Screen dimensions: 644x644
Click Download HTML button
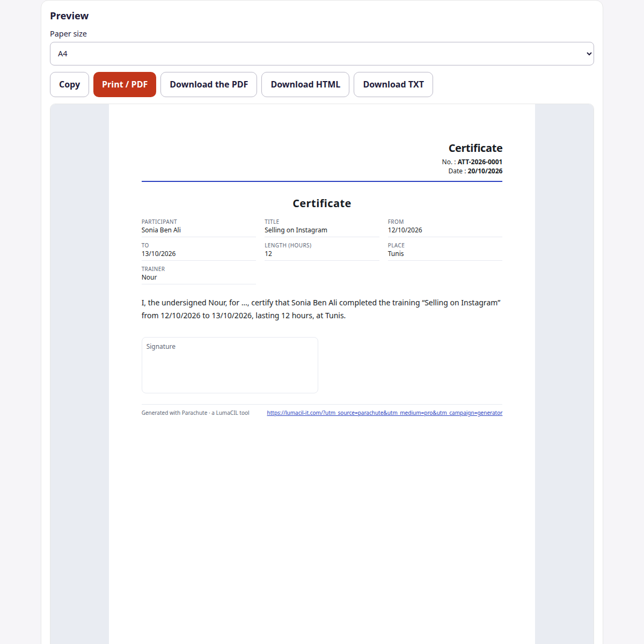click(305, 84)
